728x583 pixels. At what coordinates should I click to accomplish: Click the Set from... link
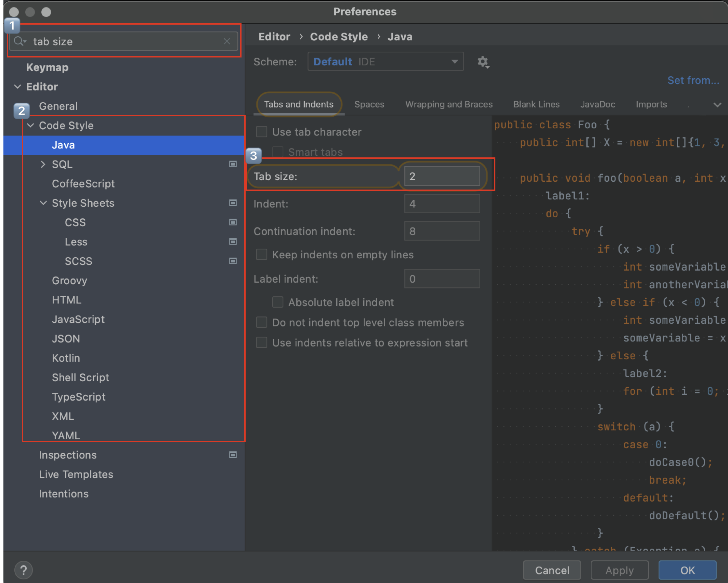coord(693,80)
